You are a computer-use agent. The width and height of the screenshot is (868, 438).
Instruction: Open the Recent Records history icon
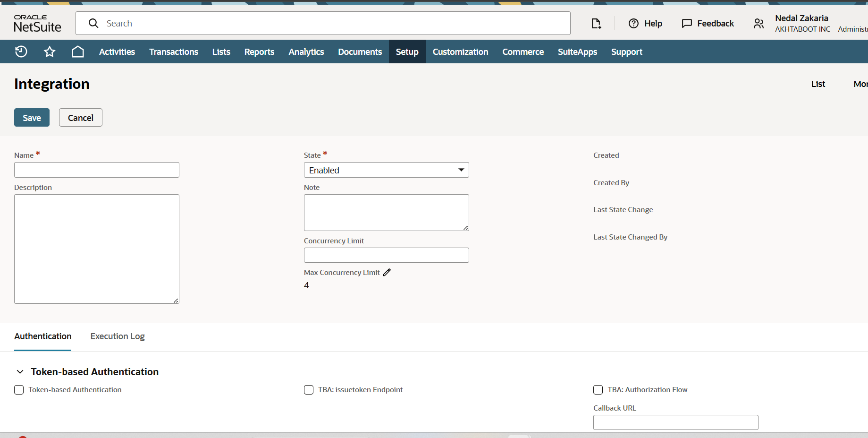tap(21, 52)
